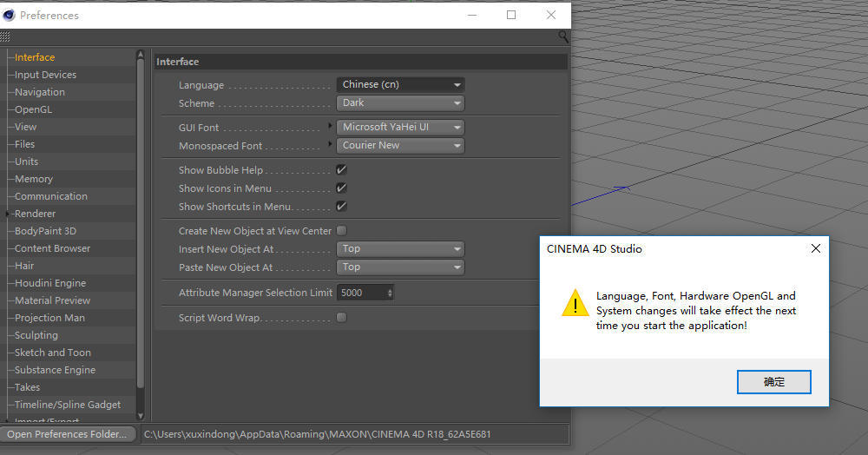Select the Files category
The image size is (868, 455).
pos(24,144)
